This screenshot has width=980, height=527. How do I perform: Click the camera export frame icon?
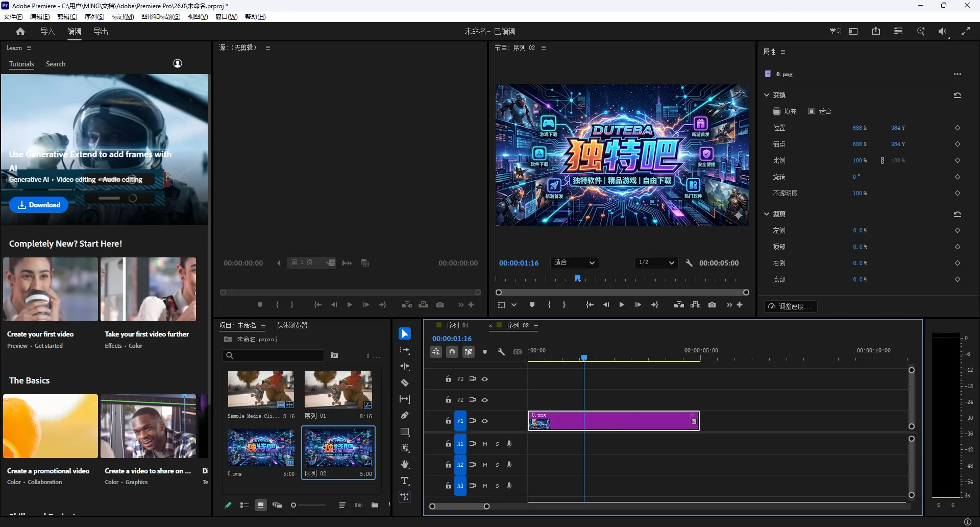pyautogui.click(x=712, y=304)
